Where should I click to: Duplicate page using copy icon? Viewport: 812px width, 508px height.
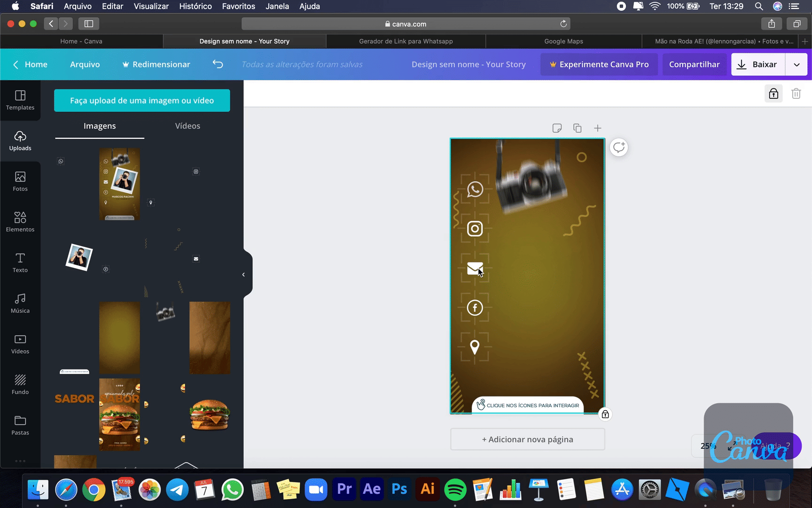tap(578, 128)
